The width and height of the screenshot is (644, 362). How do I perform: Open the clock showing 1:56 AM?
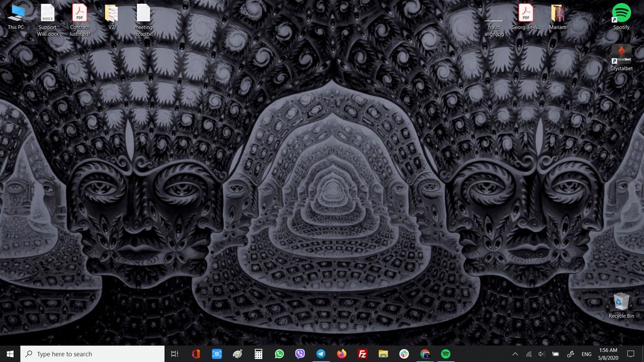[x=608, y=354]
